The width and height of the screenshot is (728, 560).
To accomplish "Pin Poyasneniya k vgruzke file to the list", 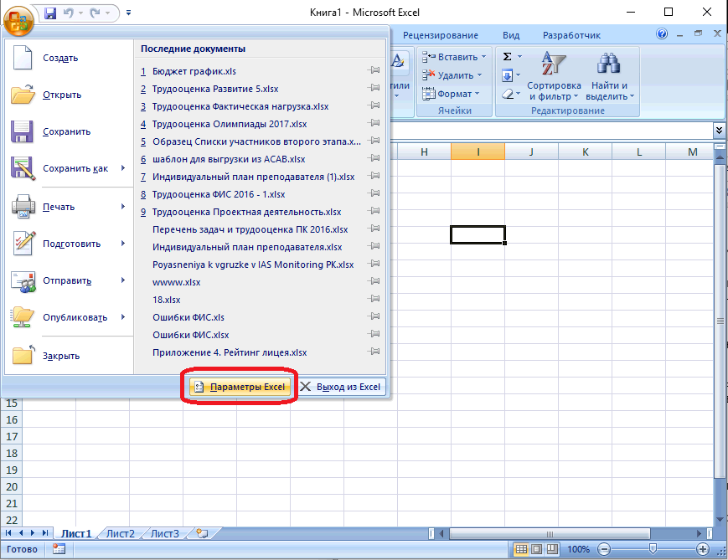I will point(374,264).
